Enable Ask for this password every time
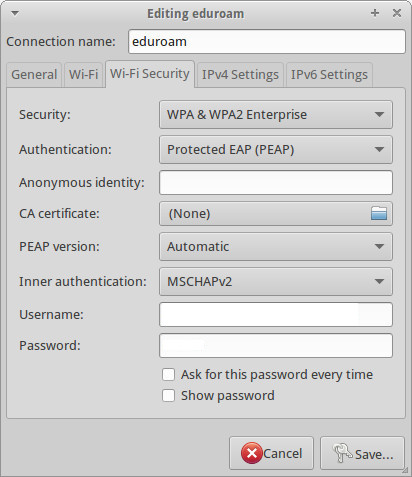Image resolution: width=412 pixels, height=477 pixels. pos(168,374)
